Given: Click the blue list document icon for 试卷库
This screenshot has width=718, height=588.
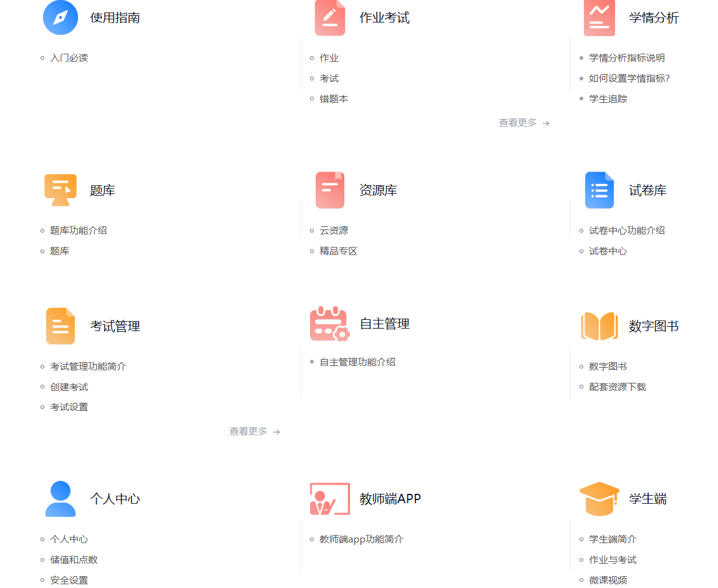Looking at the screenshot, I should (599, 190).
